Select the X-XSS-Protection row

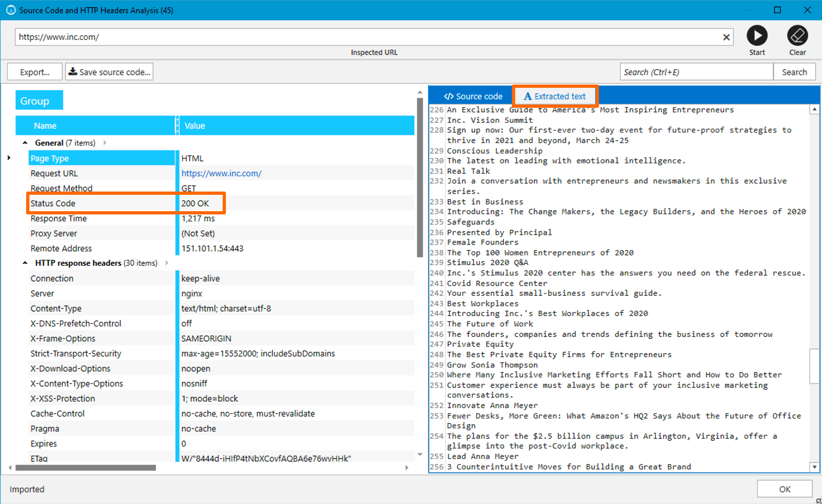point(221,398)
